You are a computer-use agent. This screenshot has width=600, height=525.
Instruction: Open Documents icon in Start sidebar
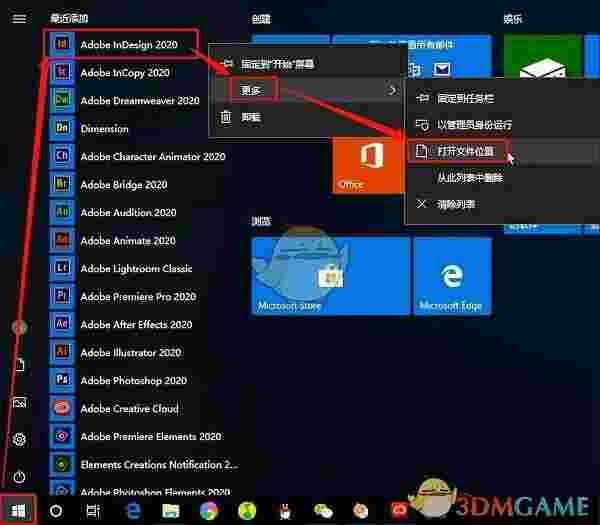[x=20, y=365]
